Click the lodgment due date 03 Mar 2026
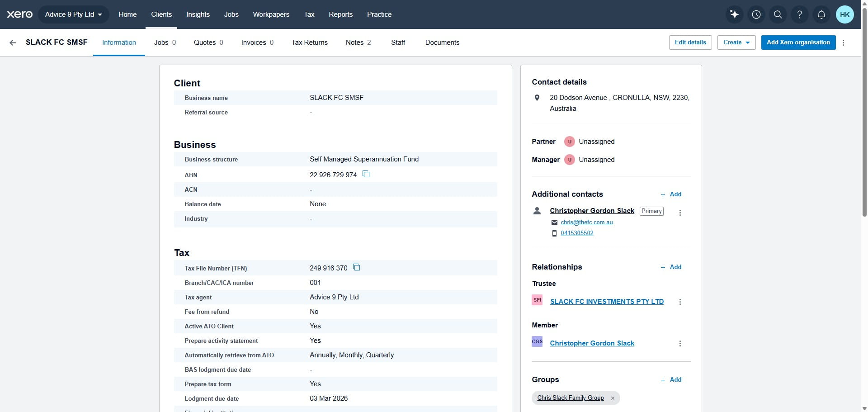 point(329,398)
